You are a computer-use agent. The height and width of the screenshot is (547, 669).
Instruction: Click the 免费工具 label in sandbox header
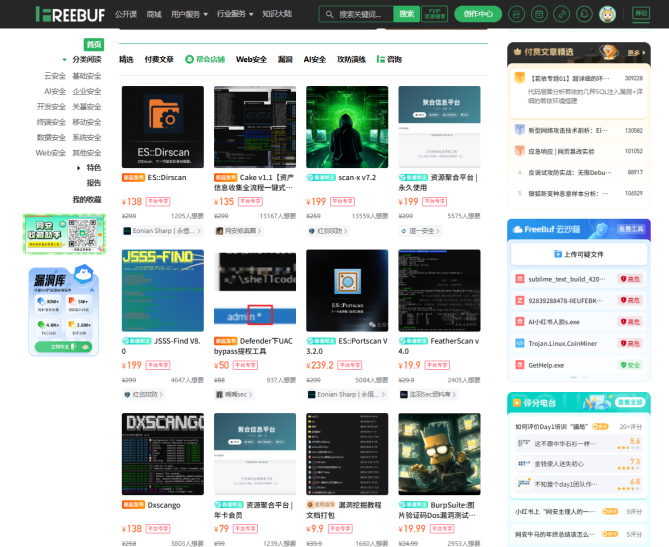(x=631, y=229)
